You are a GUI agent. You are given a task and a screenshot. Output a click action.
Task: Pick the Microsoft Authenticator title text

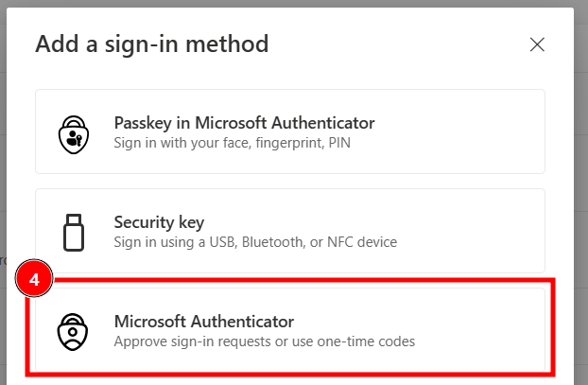tap(204, 321)
